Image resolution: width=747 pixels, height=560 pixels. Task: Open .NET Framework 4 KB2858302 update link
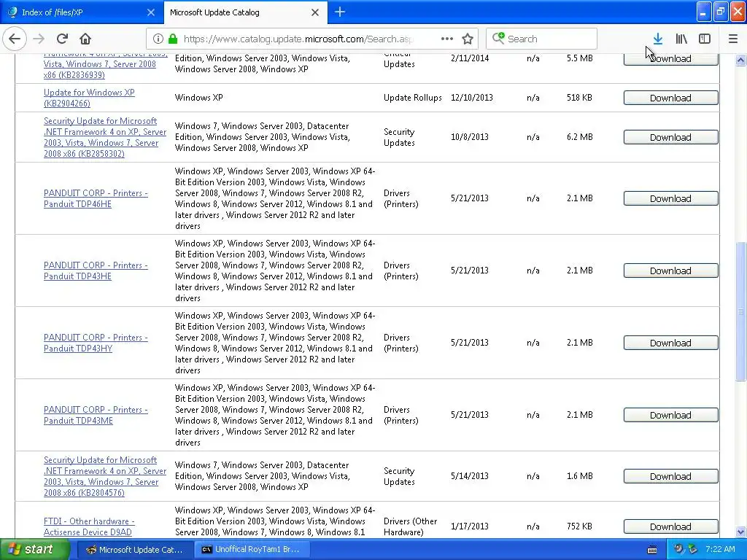point(105,137)
